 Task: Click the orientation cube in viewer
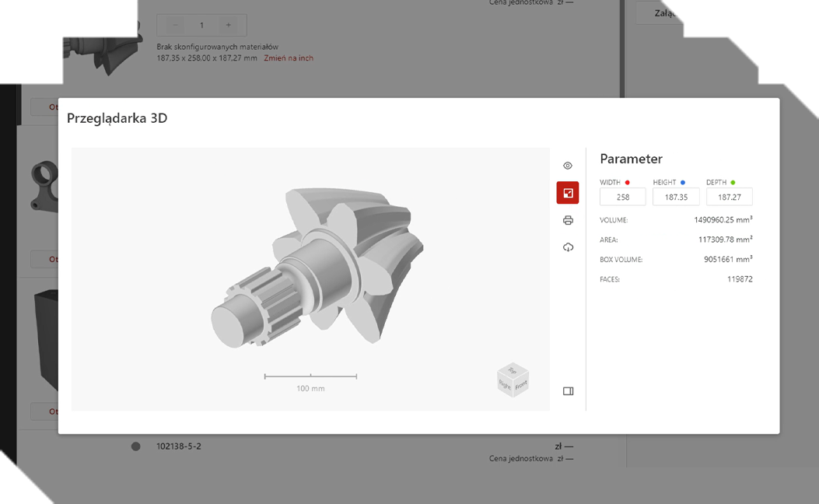pos(513,380)
